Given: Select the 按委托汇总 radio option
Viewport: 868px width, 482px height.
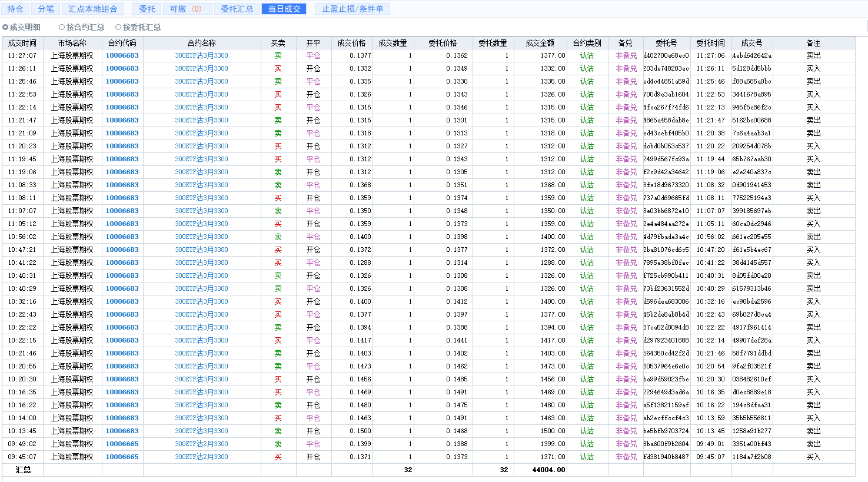Looking at the screenshot, I should pos(138,27).
